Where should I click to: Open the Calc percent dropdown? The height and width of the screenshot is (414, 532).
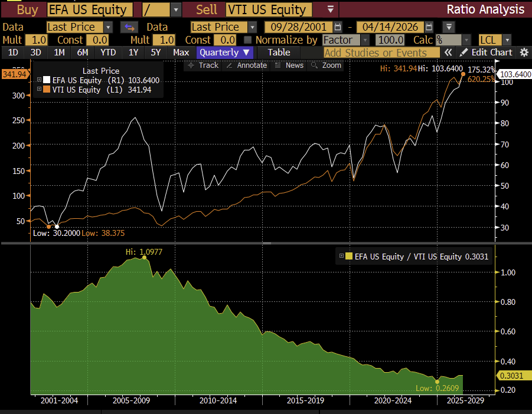467,40
